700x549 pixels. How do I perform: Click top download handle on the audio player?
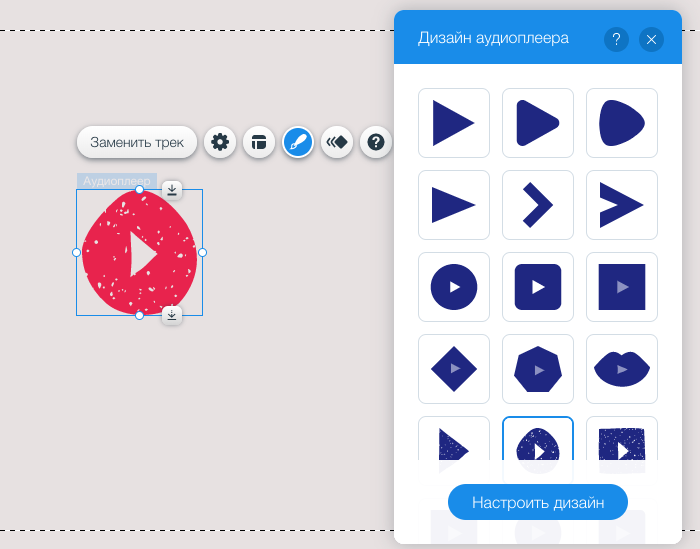pyautogui.click(x=172, y=190)
